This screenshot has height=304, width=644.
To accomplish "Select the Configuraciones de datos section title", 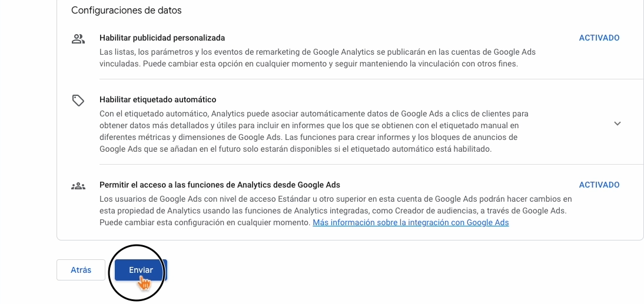I will [127, 10].
